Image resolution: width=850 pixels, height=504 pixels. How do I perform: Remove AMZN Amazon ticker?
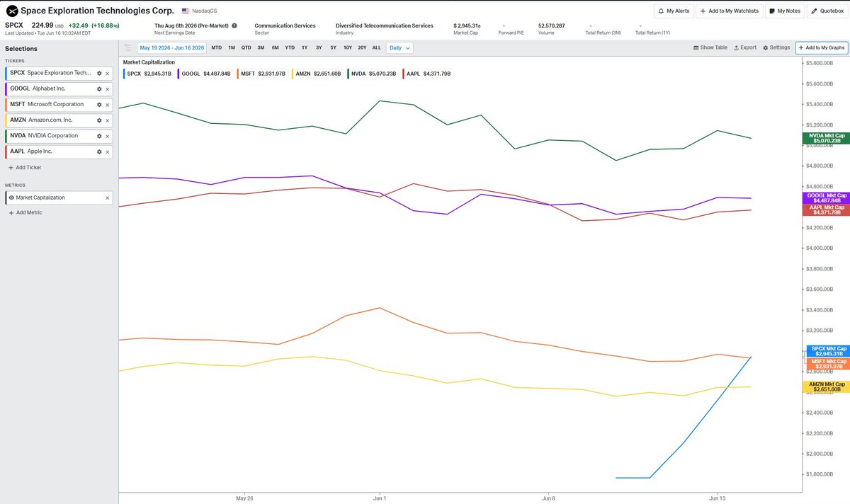click(x=108, y=120)
